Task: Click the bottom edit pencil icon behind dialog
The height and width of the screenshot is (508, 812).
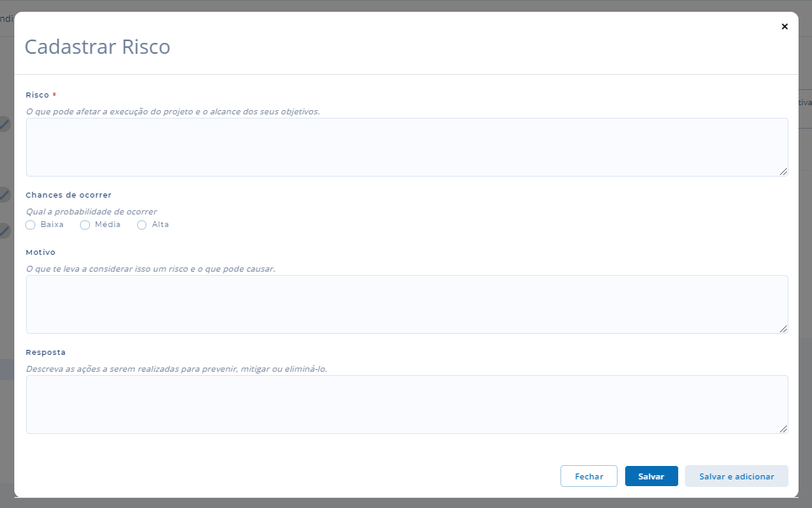Action: tap(4, 230)
